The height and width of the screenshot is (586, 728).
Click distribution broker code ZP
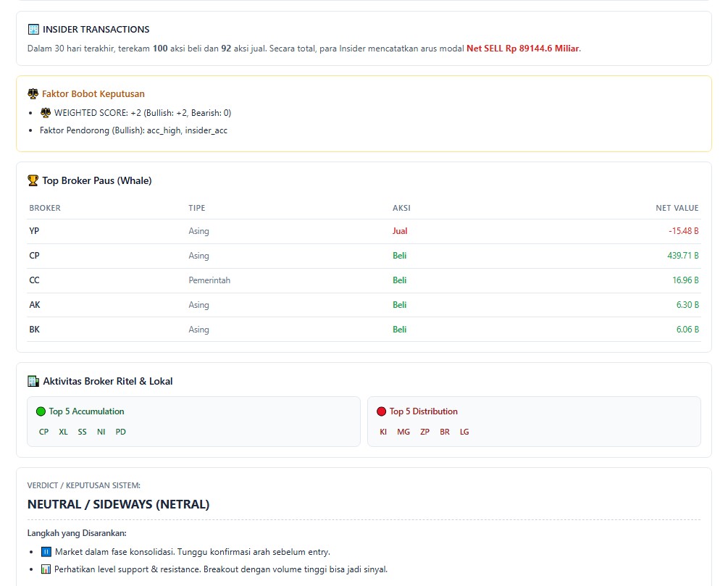coord(424,432)
